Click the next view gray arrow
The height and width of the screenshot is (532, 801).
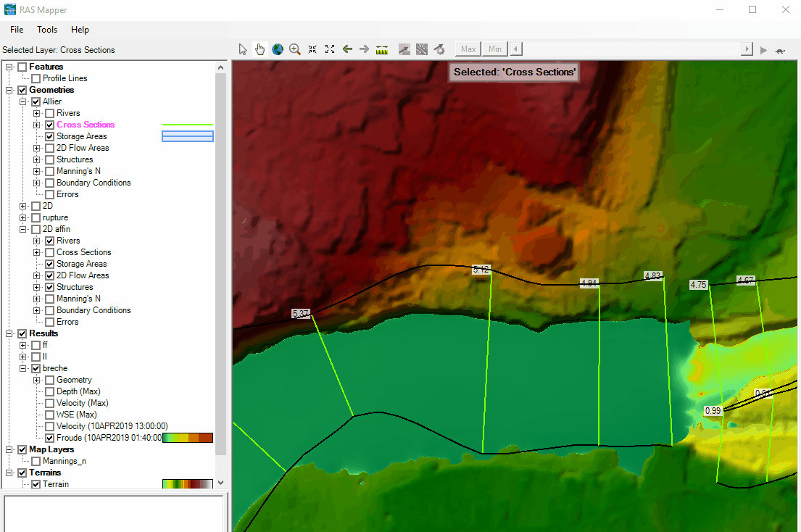[365, 49]
